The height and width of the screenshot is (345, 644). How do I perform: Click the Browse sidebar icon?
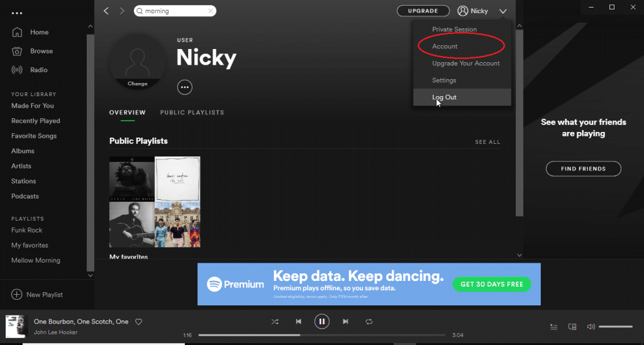point(17,51)
